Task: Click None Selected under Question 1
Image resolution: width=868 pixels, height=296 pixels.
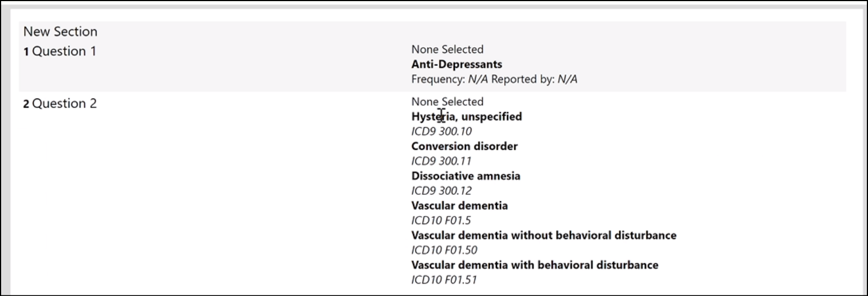Action: 447,50
